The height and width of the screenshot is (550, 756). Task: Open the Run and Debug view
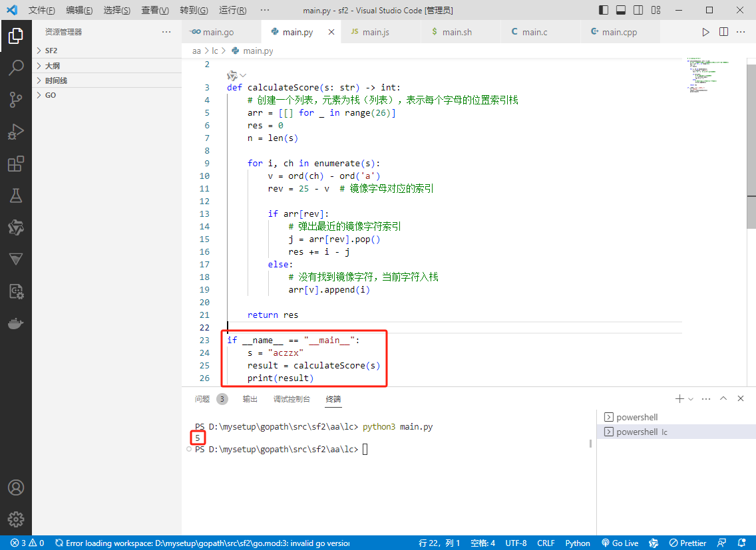click(15, 132)
